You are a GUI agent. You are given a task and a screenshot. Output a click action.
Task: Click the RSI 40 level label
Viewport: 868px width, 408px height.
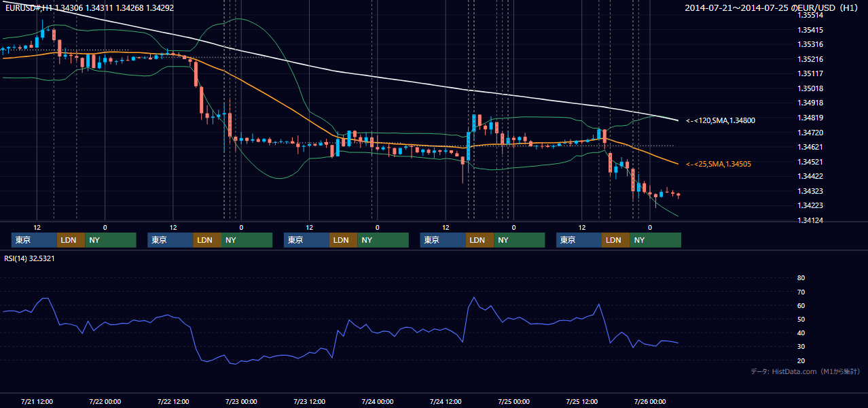click(801, 333)
